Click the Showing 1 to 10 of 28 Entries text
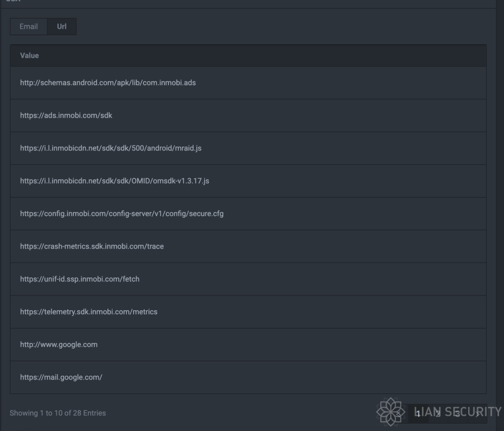Viewport: 504px width, 431px height. click(57, 413)
